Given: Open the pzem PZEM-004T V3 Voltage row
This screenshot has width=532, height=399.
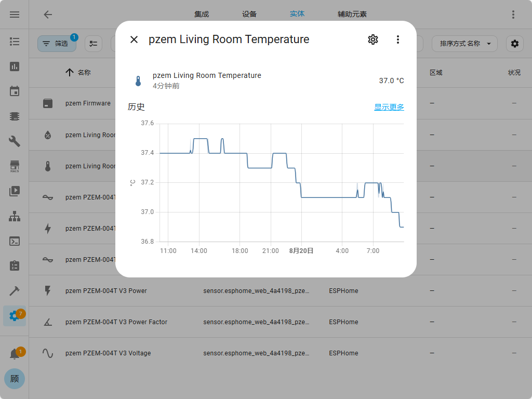Looking at the screenshot, I should pyautogui.click(x=108, y=353).
